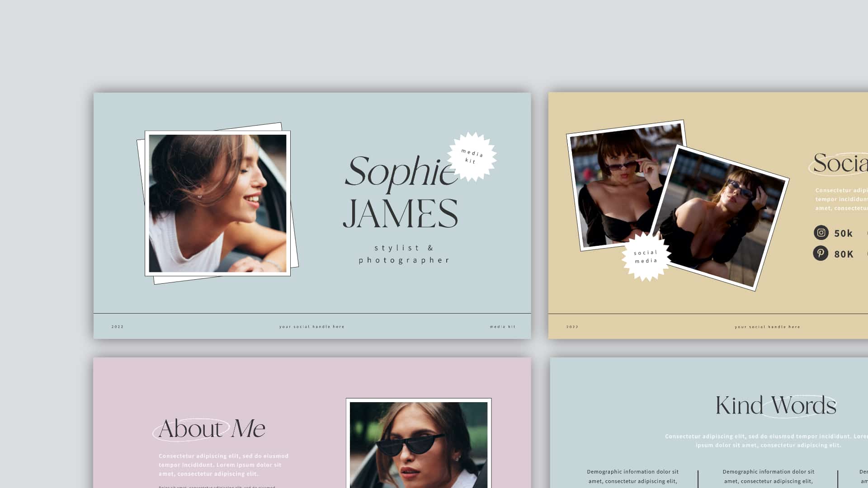Select the white 'media kit' starburst badge
Viewport: 868px width, 488px height.
(472, 157)
